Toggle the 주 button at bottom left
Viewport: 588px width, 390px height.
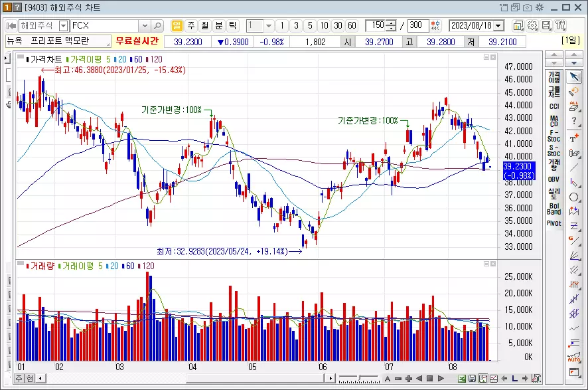tap(19, 378)
